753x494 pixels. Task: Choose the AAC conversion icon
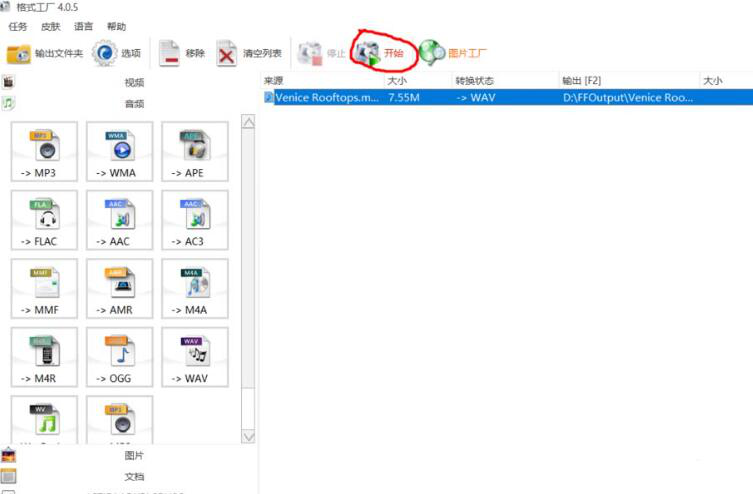coord(120,221)
